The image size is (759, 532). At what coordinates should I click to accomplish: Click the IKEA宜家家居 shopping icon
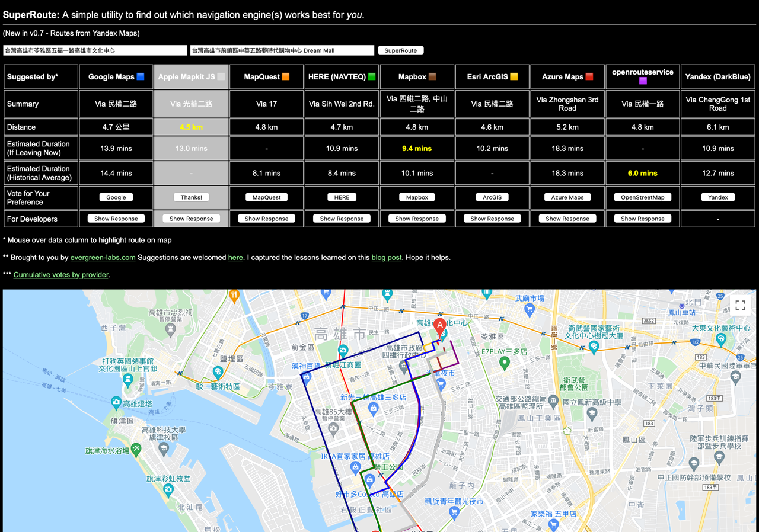(x=355, y=467)
